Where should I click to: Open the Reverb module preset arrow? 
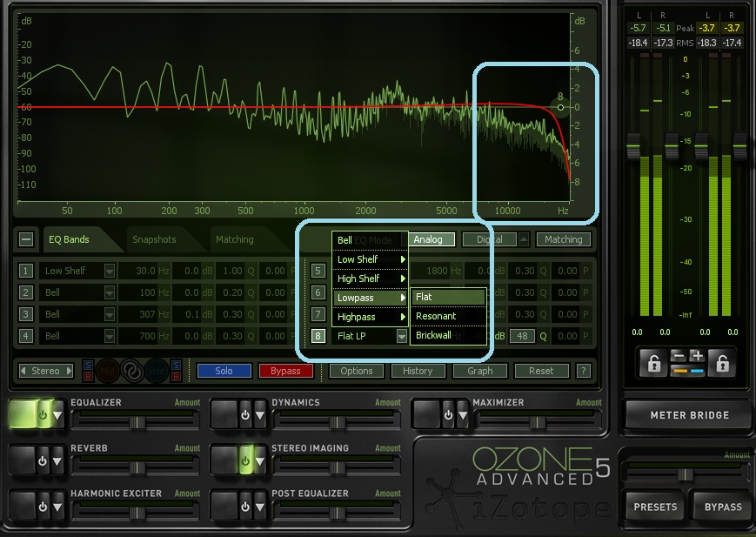click(57, 460)
